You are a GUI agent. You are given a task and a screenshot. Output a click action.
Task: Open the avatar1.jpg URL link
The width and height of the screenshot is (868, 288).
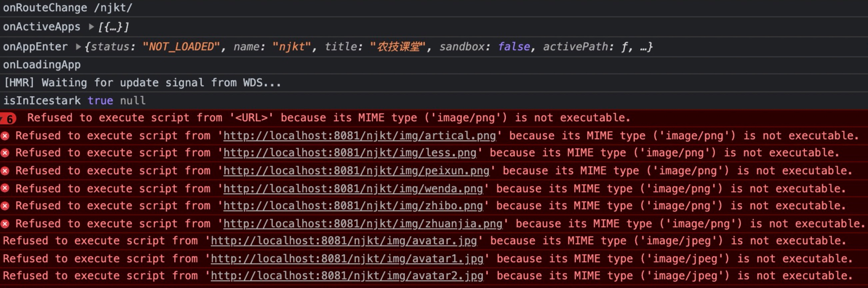[x=347, y=259]
